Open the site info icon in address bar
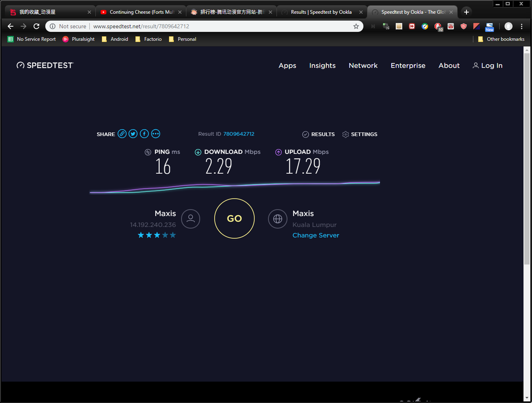 click(x=52, y=26)
